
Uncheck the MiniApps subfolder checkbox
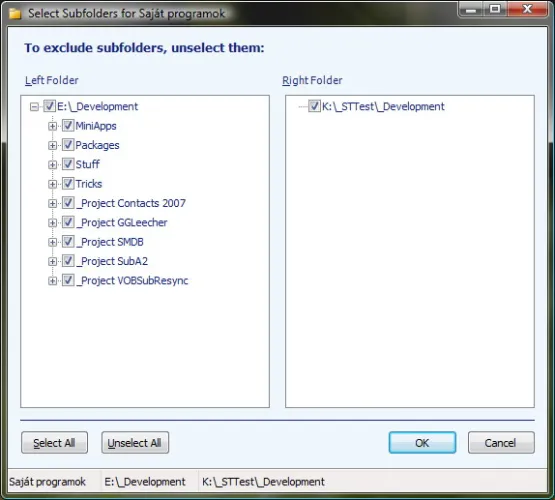(x=68, y=126)
